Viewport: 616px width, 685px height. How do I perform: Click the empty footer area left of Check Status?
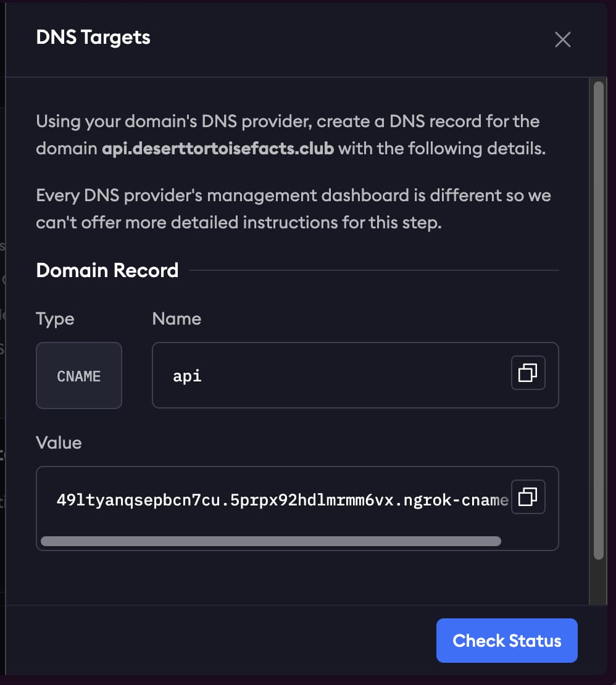(x=216, y=640)
